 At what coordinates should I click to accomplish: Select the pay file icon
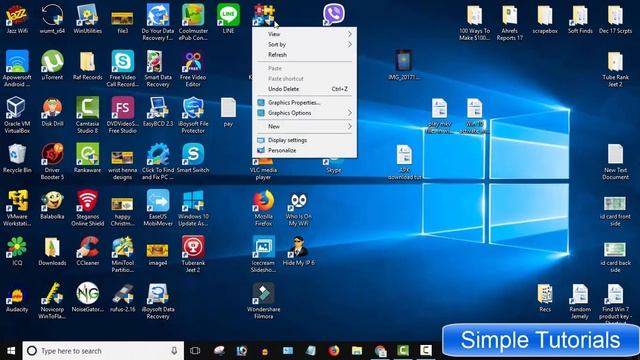(228, 111)
